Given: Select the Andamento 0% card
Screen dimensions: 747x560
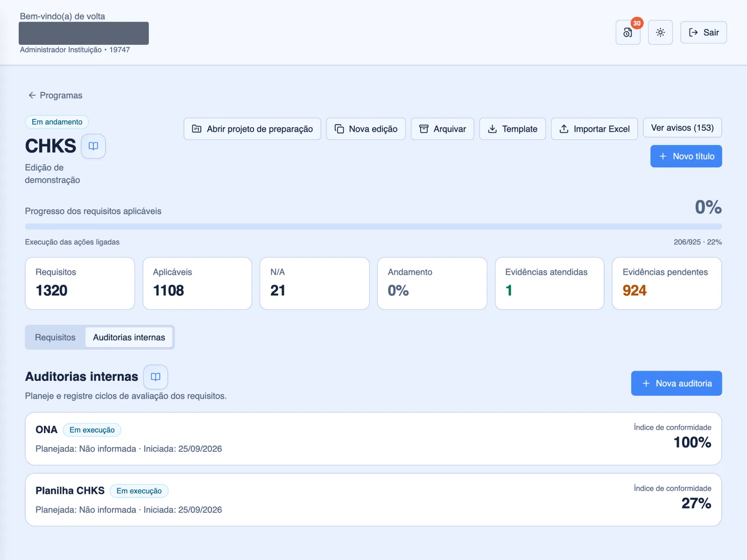Looking at the screenshot, I should click(432, 283).
